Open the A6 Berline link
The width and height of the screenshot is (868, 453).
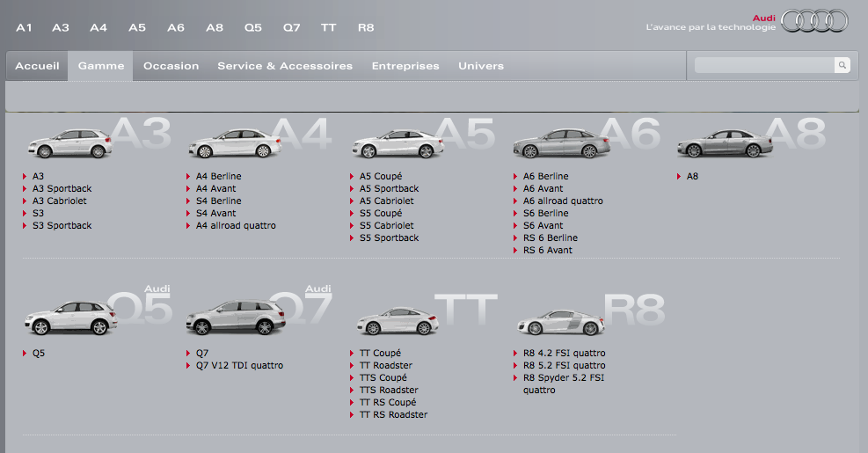[546, 176]
